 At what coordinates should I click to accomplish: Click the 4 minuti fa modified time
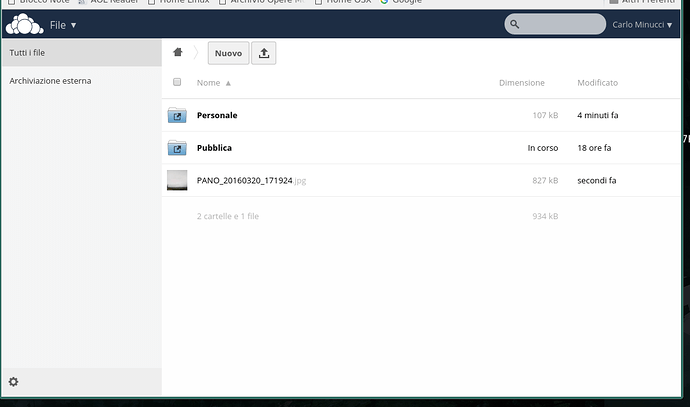click(598, 115)
